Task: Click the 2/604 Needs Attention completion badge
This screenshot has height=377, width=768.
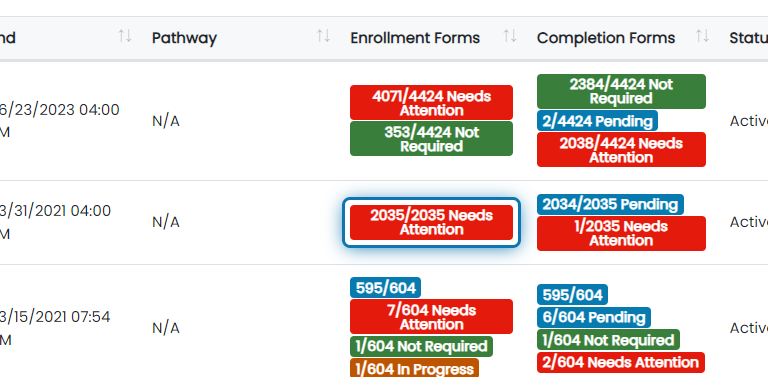Action: pos(621,362)
